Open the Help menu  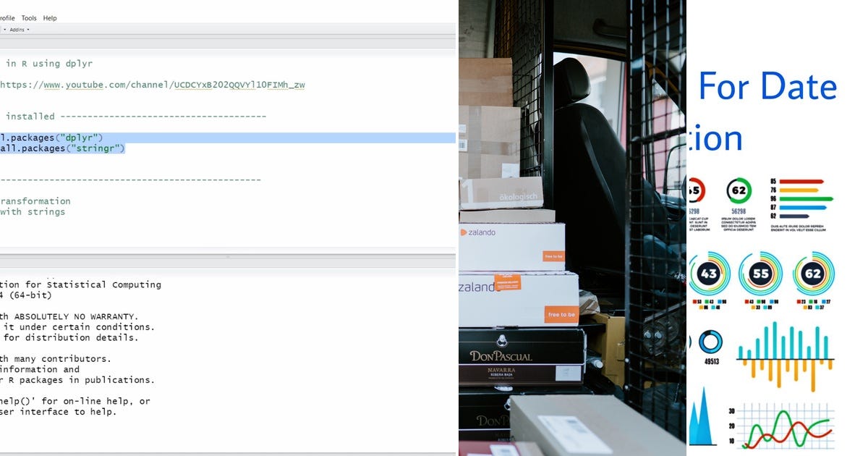pos(48,17)
